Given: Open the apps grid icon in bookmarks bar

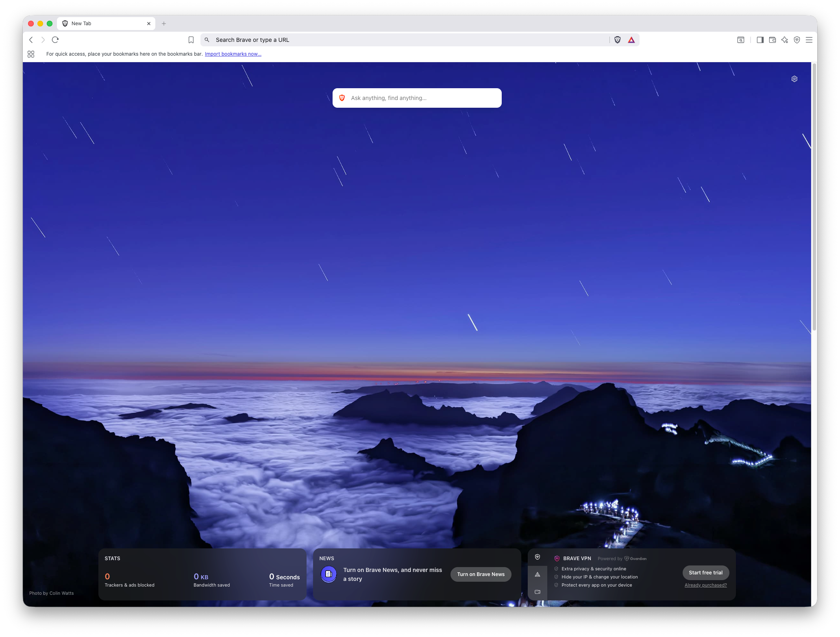Looking at the screenshot, I should [x=31, y=54].
